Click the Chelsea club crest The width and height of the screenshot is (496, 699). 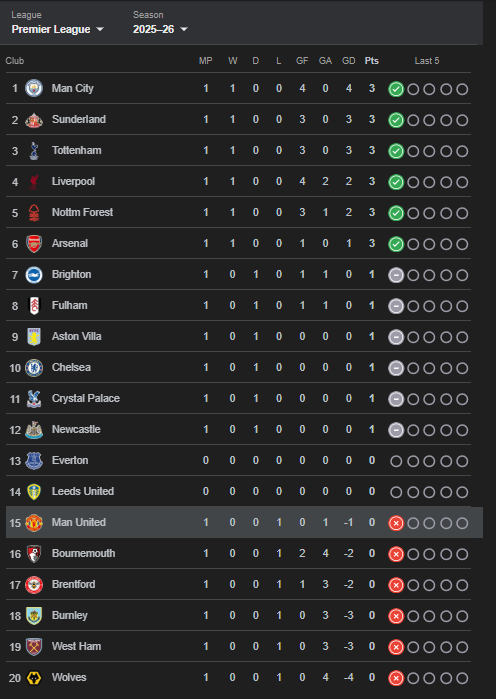pyautogui.click(x=34, y=367)
